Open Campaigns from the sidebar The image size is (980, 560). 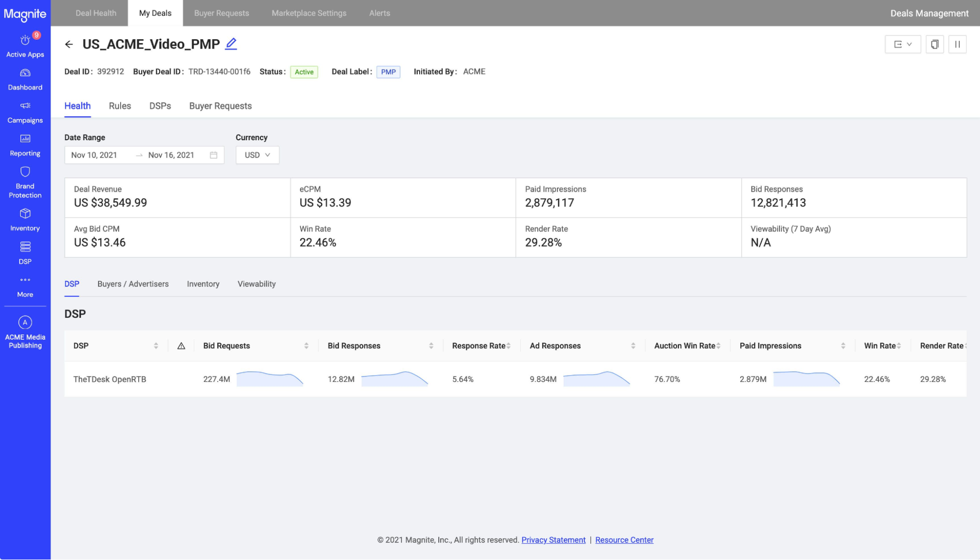(x=25, y=112)
